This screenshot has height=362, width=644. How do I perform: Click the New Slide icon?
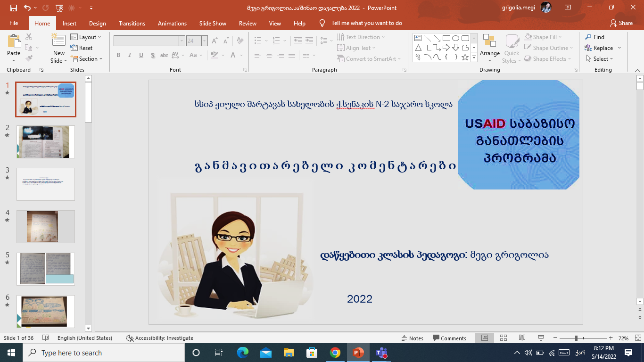click(59, 41)
